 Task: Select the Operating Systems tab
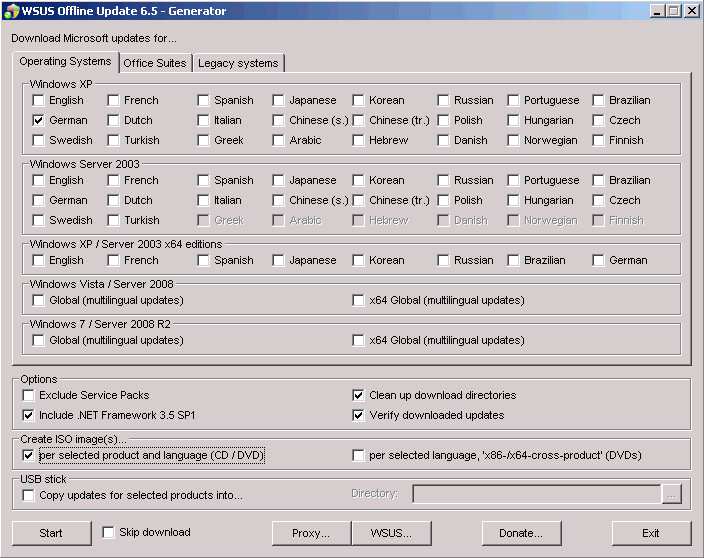click(66, 62)
